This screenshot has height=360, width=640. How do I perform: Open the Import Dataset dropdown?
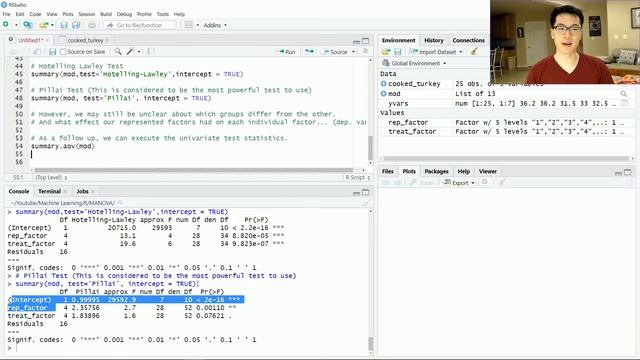pyautogui.click(x=436, y=52)
